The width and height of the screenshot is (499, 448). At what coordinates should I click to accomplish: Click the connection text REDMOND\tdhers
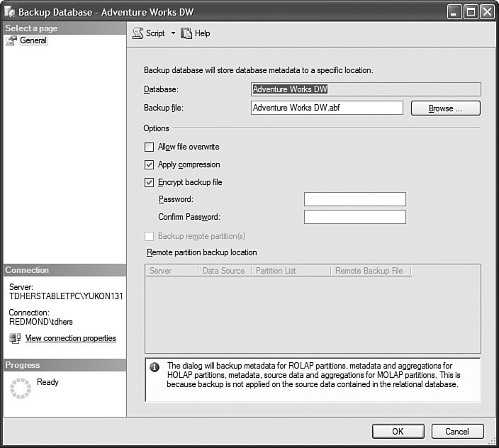click(40, 322)
